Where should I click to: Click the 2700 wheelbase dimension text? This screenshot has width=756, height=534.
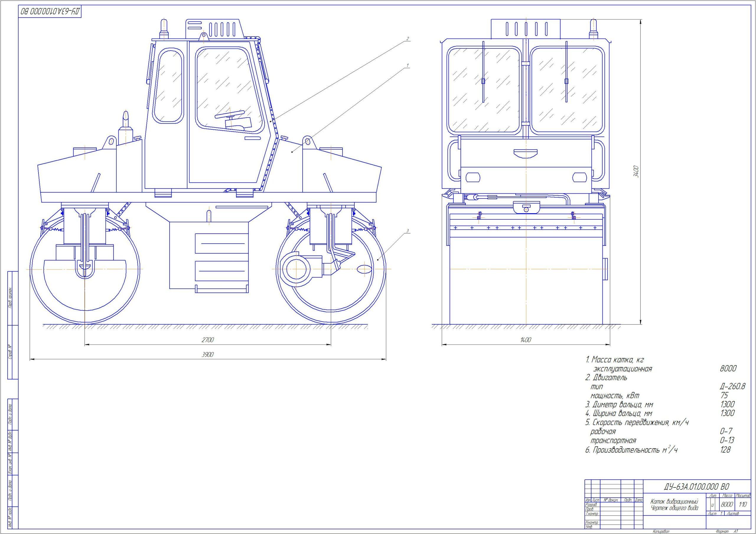[x=208, y=340]
